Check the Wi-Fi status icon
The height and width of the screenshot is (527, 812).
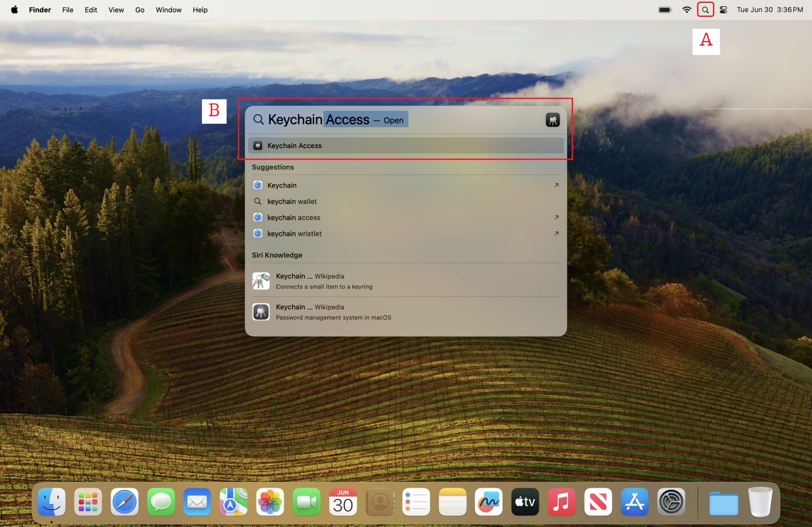[687, 10]
